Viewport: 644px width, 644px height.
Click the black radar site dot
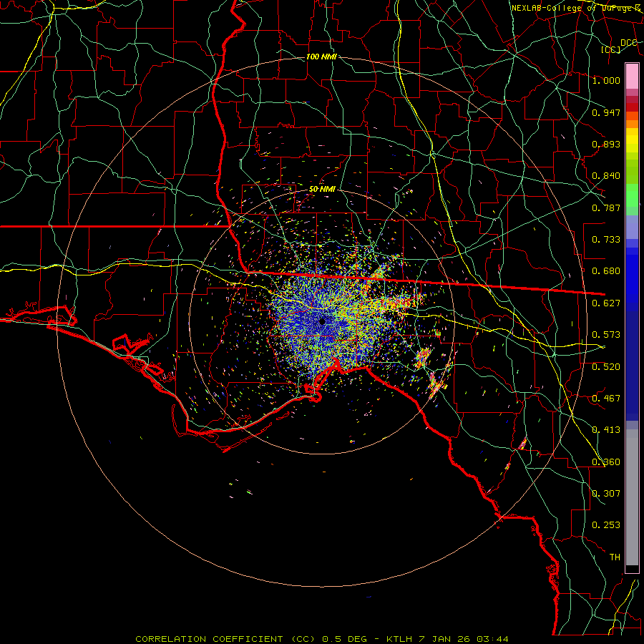pos(322,321)
